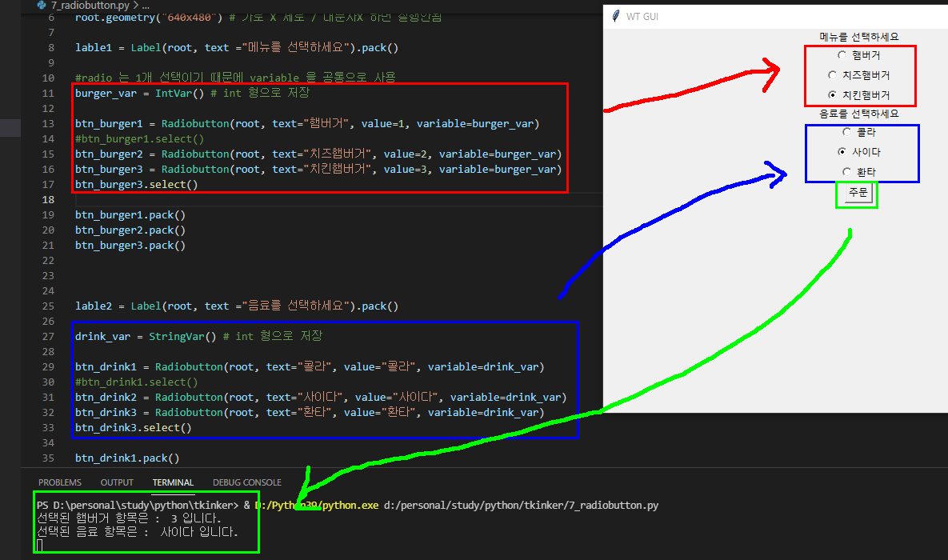Open the OUTPUT panel tab
The image size is (948, 560).
(117, 482)
